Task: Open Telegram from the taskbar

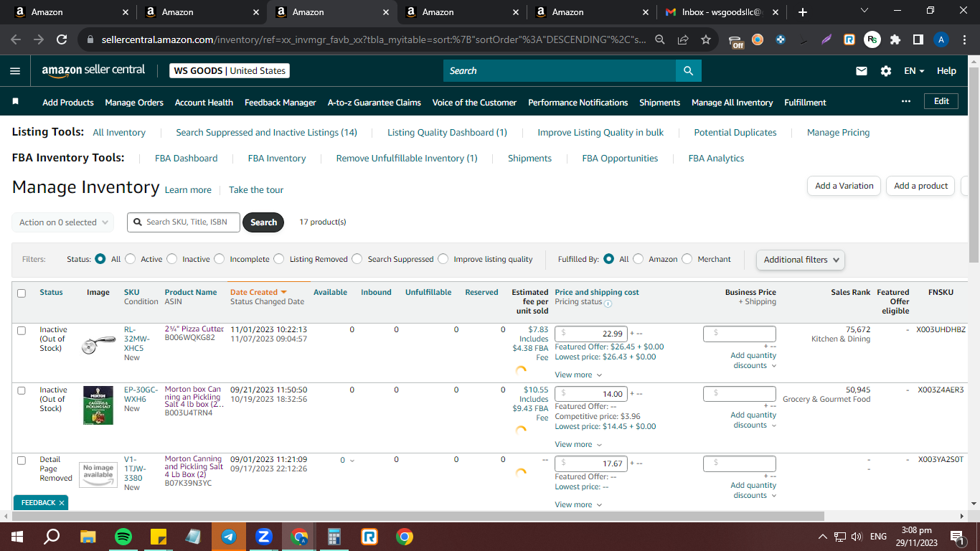Action: [x=229, y=536]
